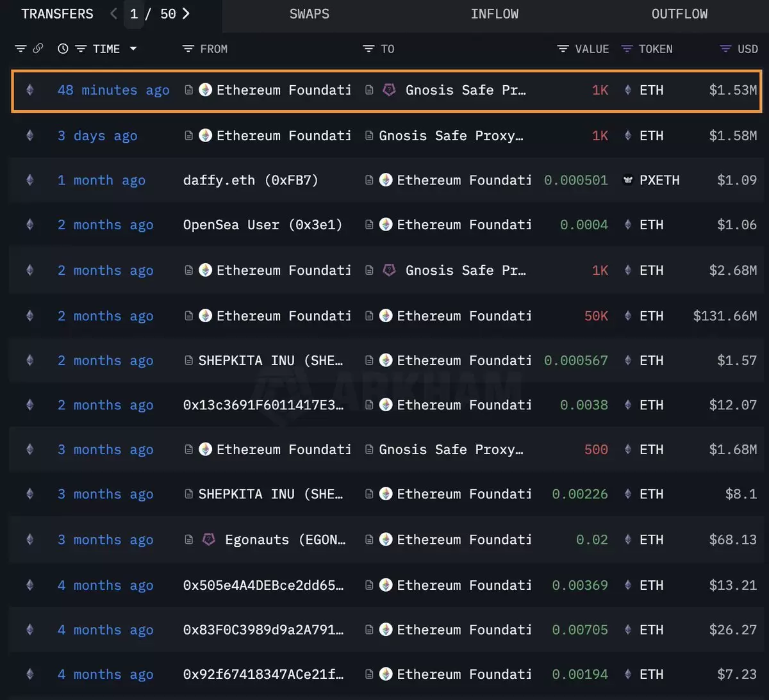Screen dimensions: 769x700
Task: Click Gnosis Safe logo in 48 minutes row
Action: 389,90
